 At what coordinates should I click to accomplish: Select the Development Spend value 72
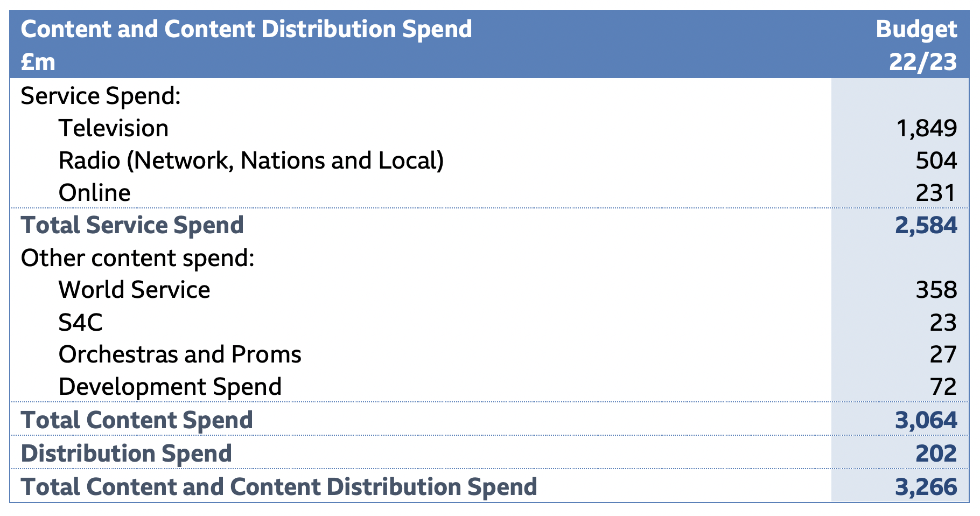point(943,387)
